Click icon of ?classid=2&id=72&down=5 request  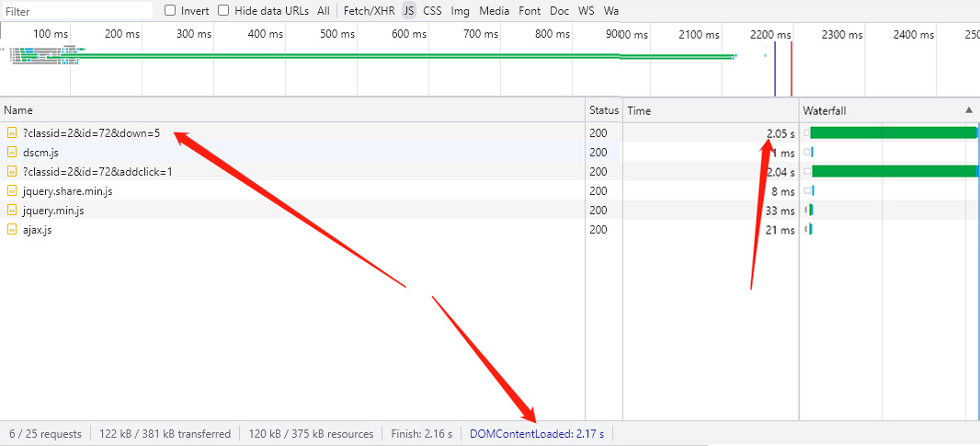(12, 133)
